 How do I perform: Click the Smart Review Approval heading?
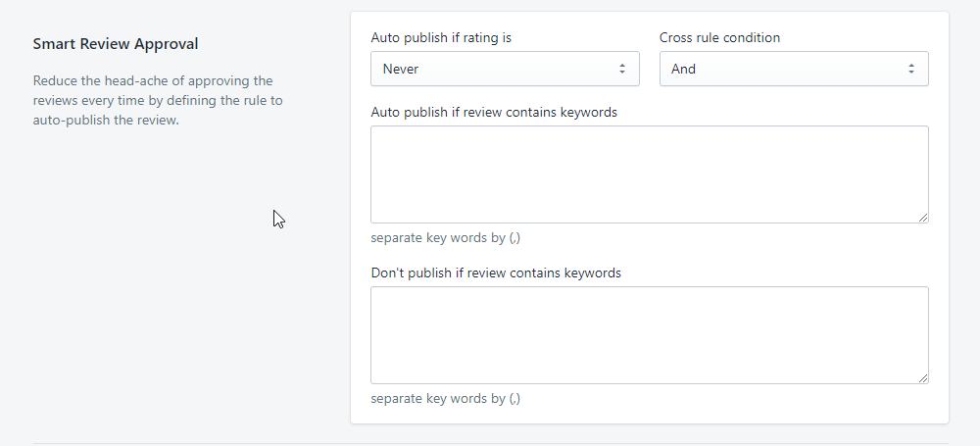coord(116,44)
